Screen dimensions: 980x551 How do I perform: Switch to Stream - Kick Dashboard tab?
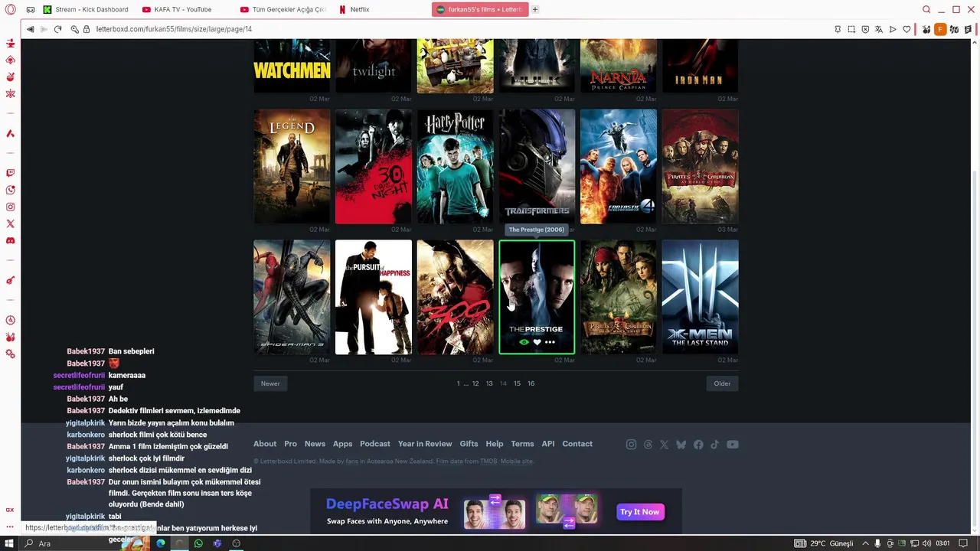tap(86, 9)
